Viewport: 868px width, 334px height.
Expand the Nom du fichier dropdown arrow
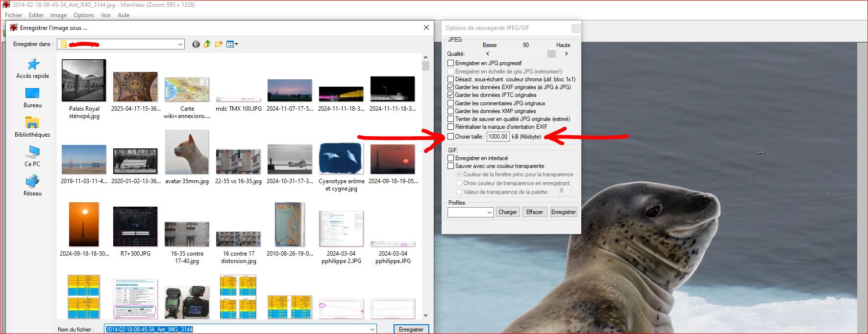click(372, 329)
